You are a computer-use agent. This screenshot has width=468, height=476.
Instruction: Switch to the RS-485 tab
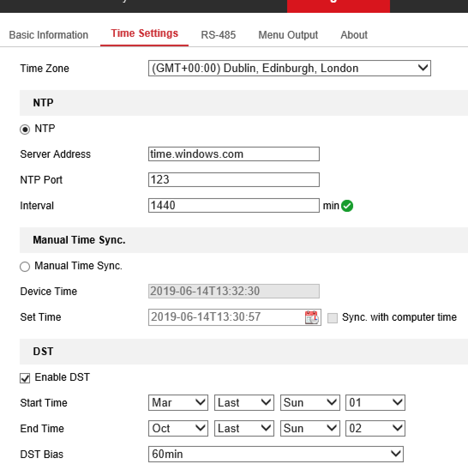click(218, 35)
